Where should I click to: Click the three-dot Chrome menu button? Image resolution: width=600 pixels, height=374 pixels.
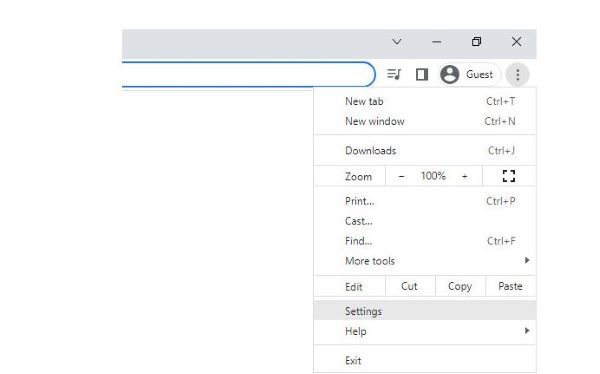(x=517, y=75)
